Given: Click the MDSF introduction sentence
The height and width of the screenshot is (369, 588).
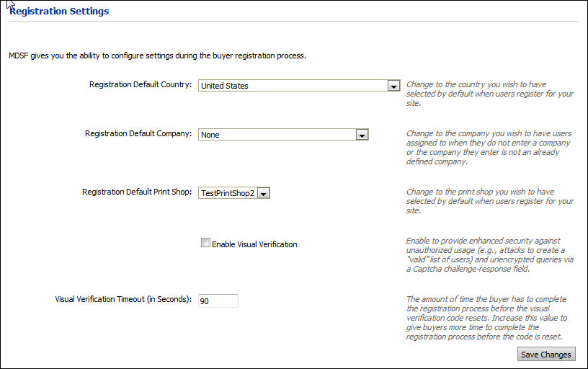Looking at the screenshot, I should (157, 55).
